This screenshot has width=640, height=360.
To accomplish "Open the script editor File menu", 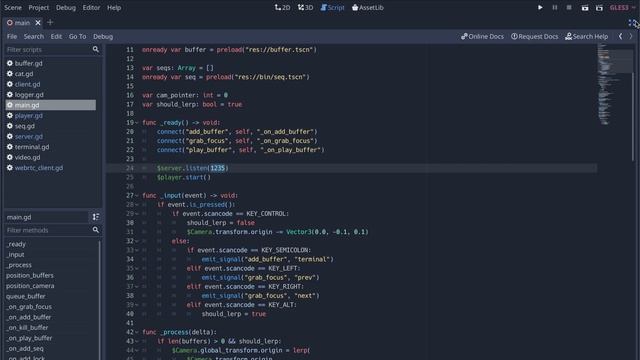I will point(12,36).
